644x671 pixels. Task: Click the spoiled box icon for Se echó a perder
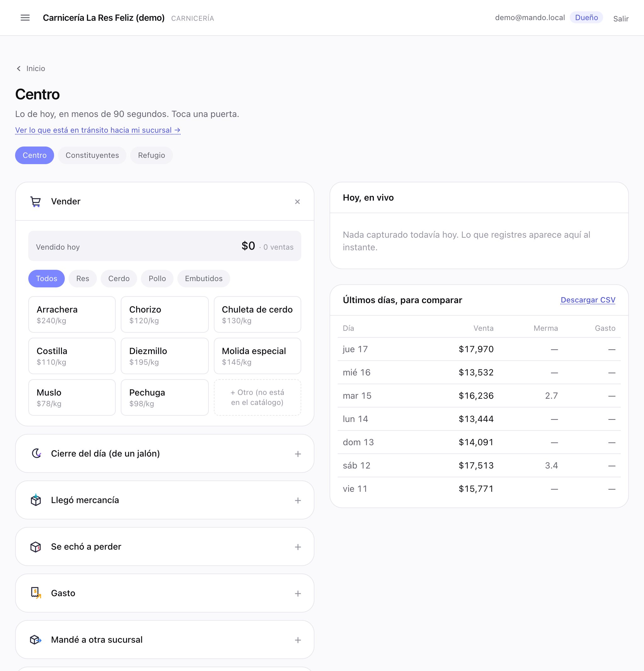point(36,547)
